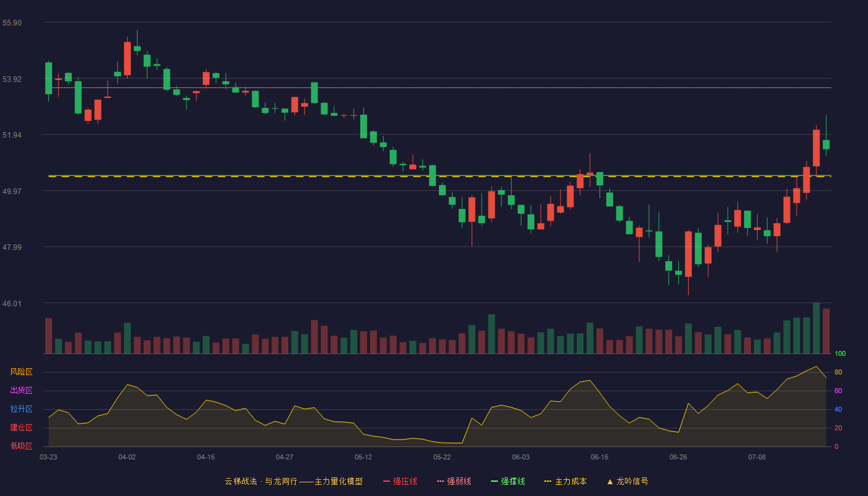Image resolution: width=868 pixels, height=496 pixels.
Task: Select the 拉升区 zone label
Action: (x=21, y=409)
